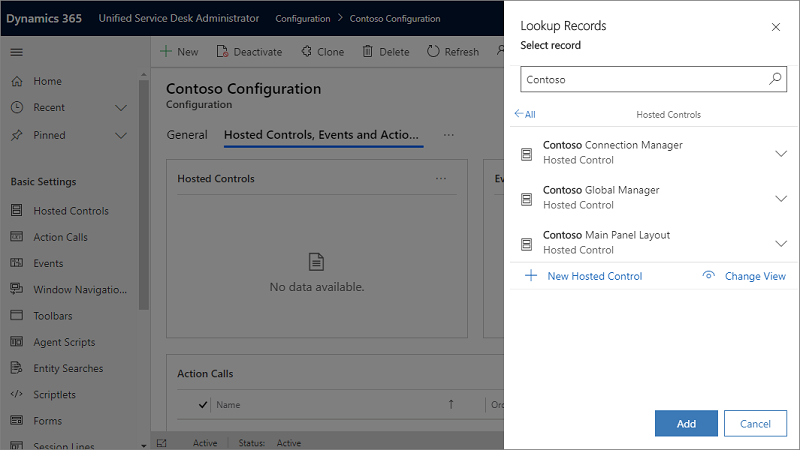The width and height of the screenshot is (800, 450).
Task: Click the Action Calls sidebar icon
Action: tap(17, 237)
